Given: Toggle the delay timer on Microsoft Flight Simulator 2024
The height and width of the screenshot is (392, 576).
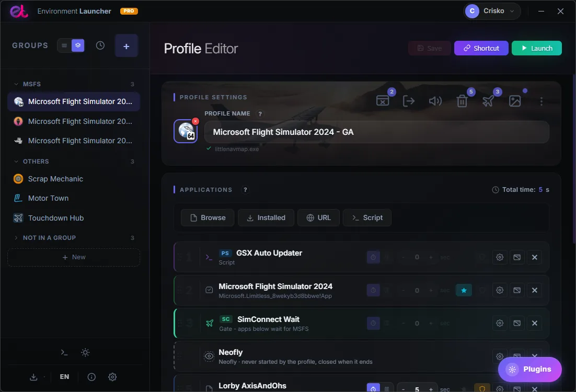Looking at the screenshot, I should coord(373,290).
